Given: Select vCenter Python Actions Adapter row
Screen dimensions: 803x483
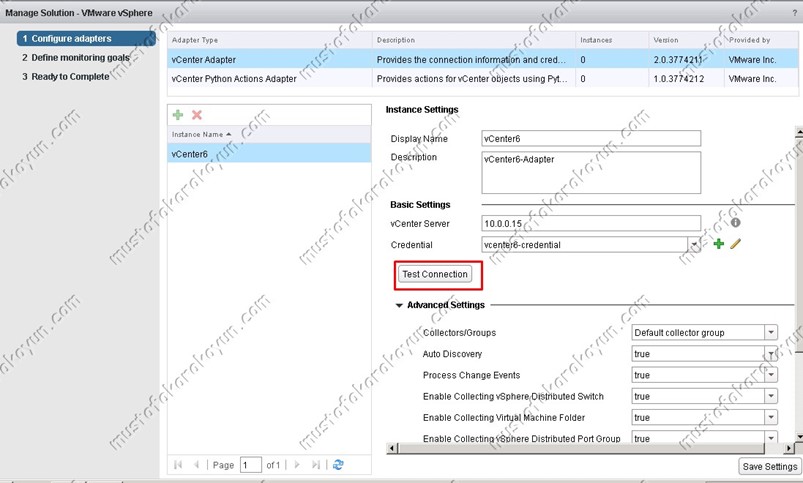Looking at the screenshot, I should (482, 78).
